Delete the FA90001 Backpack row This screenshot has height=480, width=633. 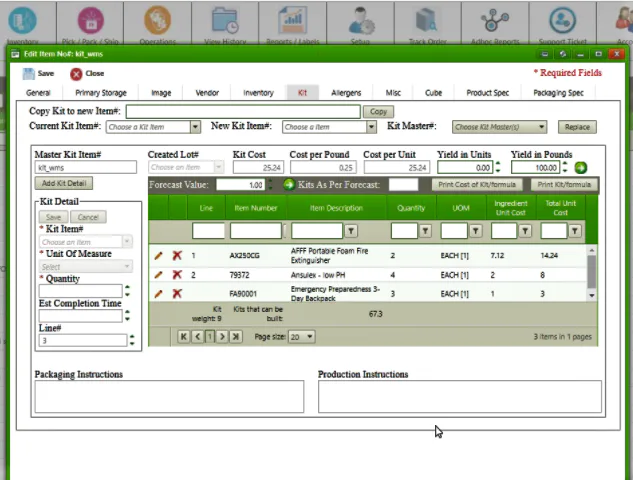[x=177, y=293]
